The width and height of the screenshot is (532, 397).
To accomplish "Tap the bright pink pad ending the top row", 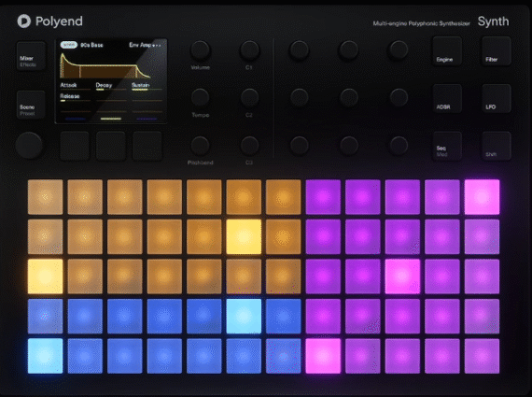I will pos(482,197).
